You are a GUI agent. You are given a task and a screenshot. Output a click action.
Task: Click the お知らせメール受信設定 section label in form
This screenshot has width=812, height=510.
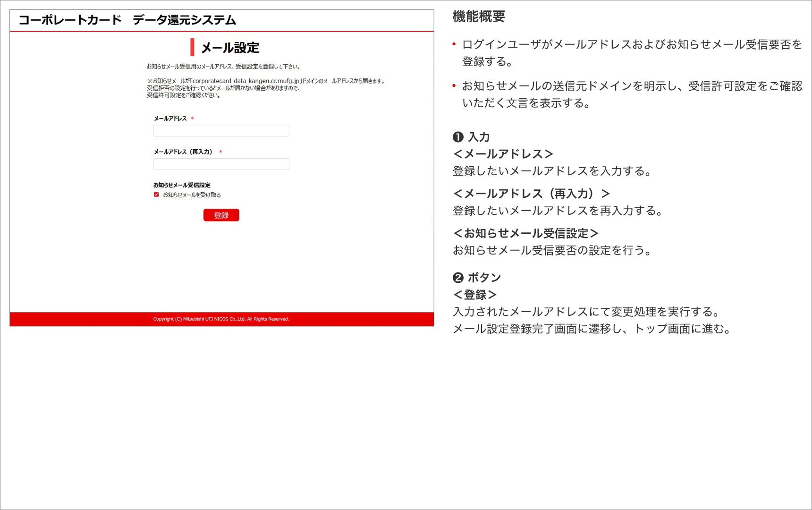[x=182, y=185]
